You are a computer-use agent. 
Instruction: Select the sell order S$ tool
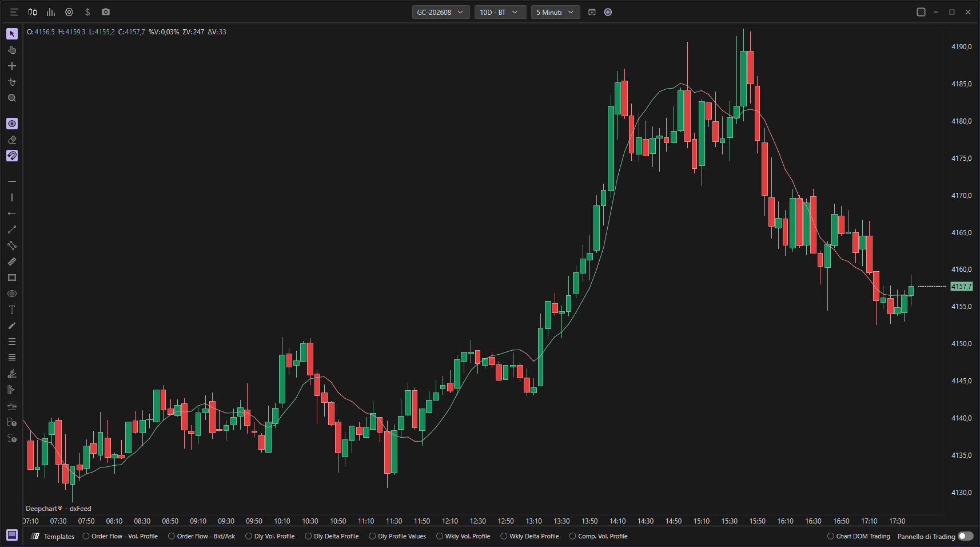pyautogui.click(x=12, y=438)
